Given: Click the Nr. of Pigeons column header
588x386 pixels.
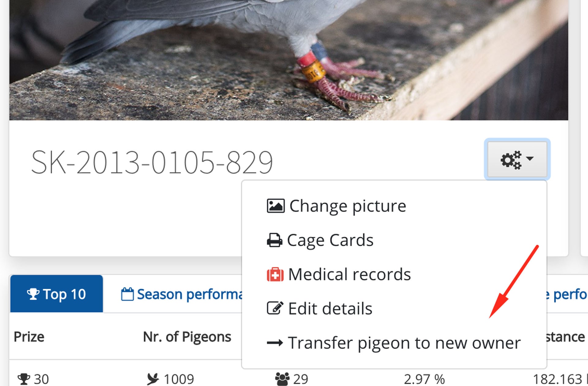Looking at the screenshot, I should coord(187,337).
